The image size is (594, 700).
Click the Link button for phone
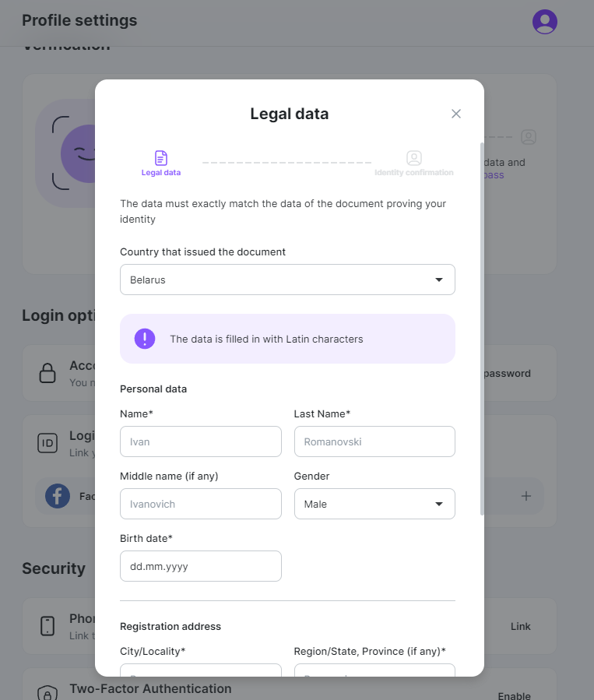pos(520,626)
